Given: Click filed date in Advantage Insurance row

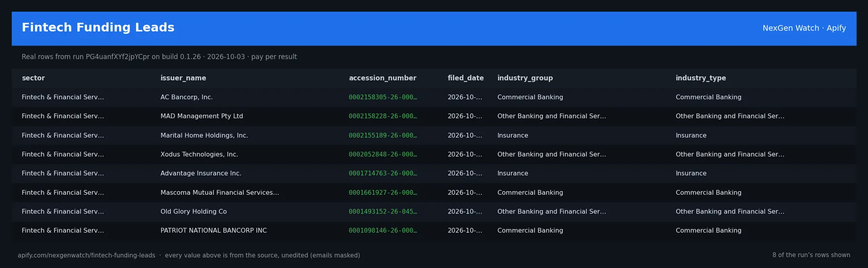Looking at the screenshot, I should pyautogui.click(x=465, y=174).
